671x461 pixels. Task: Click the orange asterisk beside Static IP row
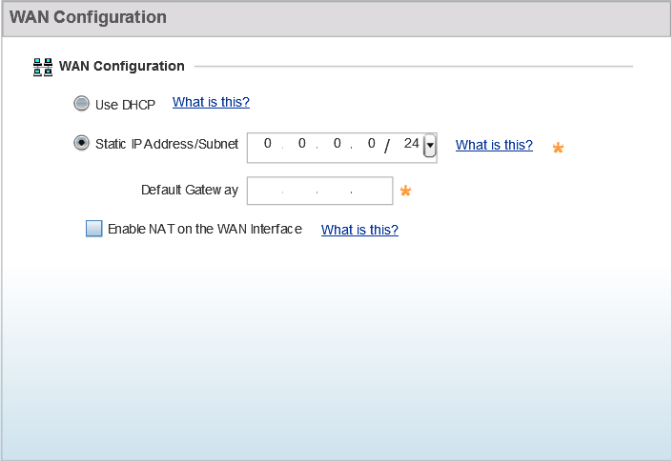coord(558,148)
